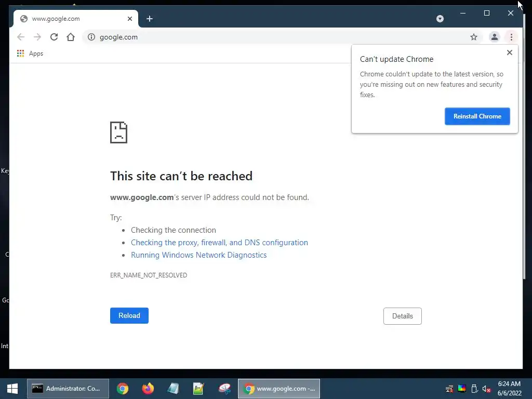
Task: Switch to Administrator Command Prompt taskbar item
Action: coord(68,389)
